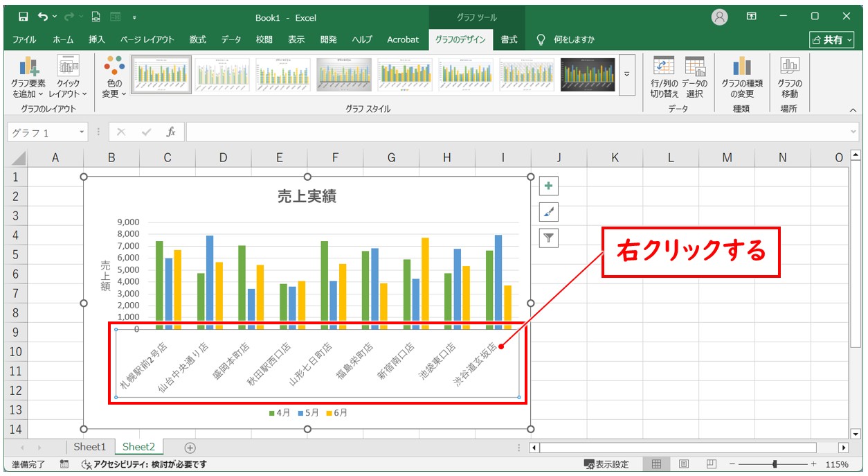868x476 pixels.
Task: Click the select-all corner triangle
Action: tap(18, 157)
